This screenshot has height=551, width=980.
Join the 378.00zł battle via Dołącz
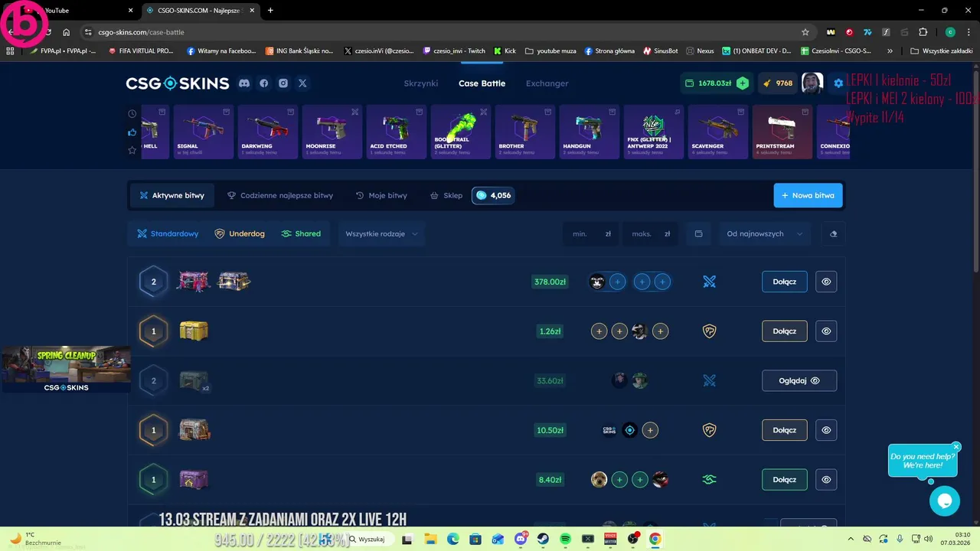tap(785, 282)
